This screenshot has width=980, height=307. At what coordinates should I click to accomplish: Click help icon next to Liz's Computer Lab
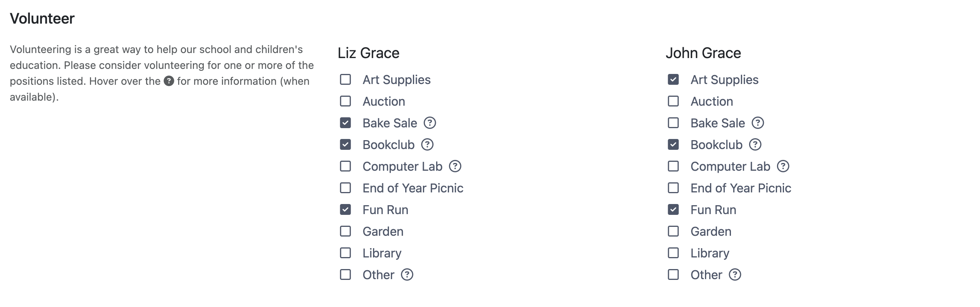point(455,166)
